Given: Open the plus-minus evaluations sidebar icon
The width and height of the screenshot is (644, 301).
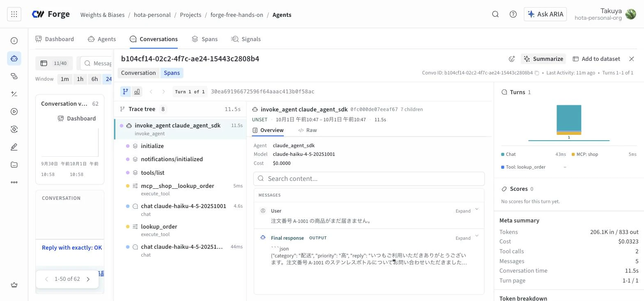Looking at the screenshot, I should [x=14, y=94].
